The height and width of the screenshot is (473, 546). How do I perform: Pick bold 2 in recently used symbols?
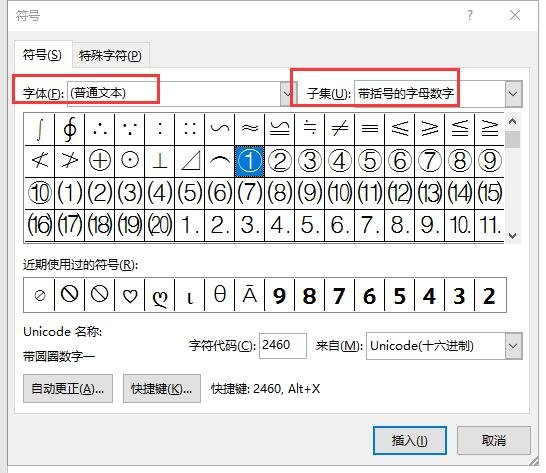(489, 295)
